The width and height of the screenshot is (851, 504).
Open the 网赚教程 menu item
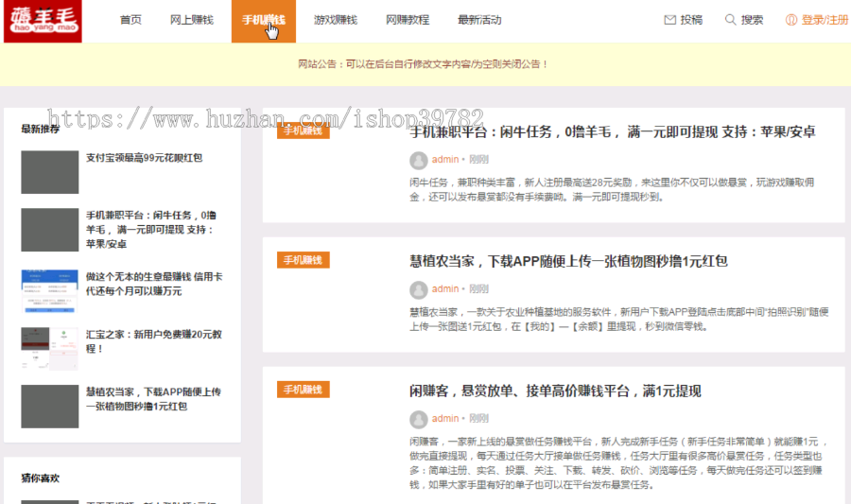tap(408, 20)
